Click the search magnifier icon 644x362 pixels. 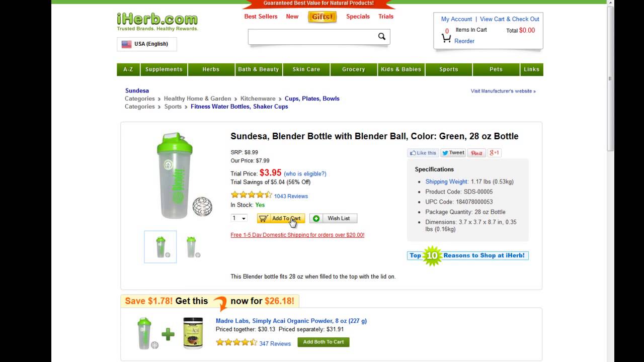(382, 36)
